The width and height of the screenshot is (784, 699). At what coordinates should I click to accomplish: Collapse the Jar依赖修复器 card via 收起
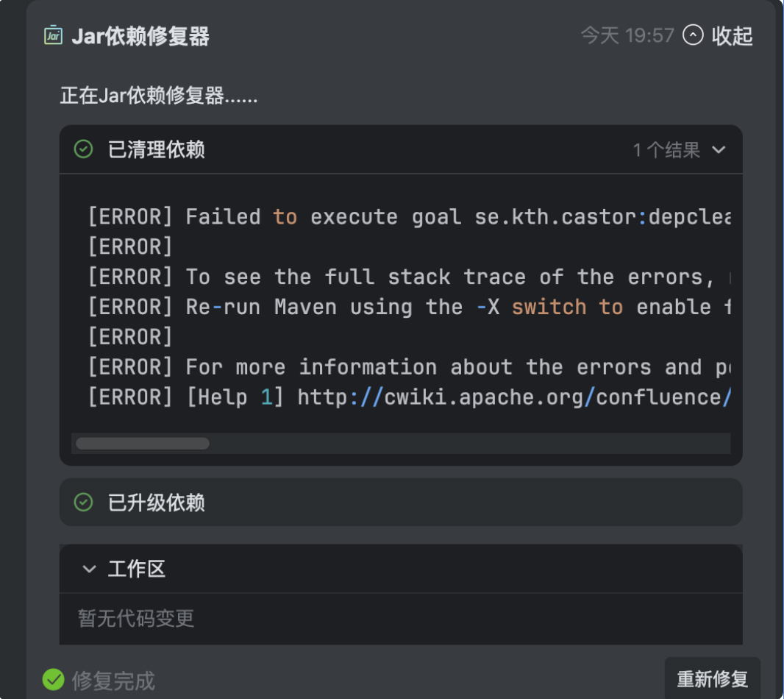pos(731,35)
